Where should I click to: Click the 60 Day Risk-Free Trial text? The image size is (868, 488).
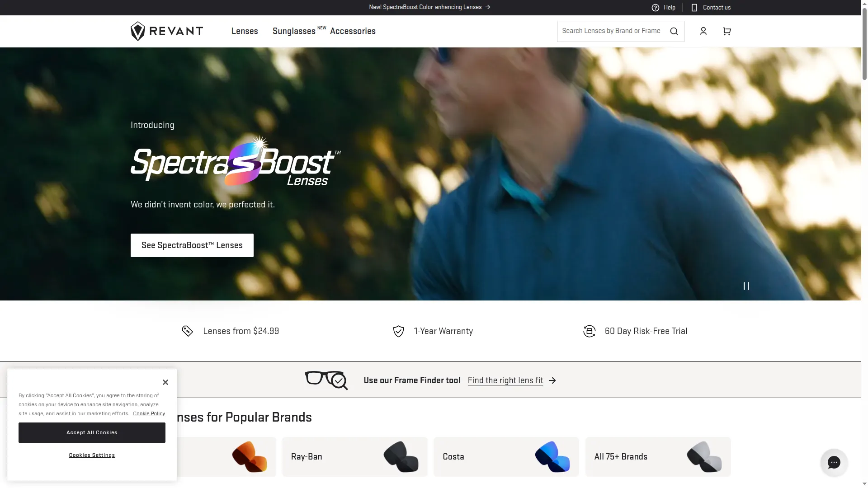646,331
